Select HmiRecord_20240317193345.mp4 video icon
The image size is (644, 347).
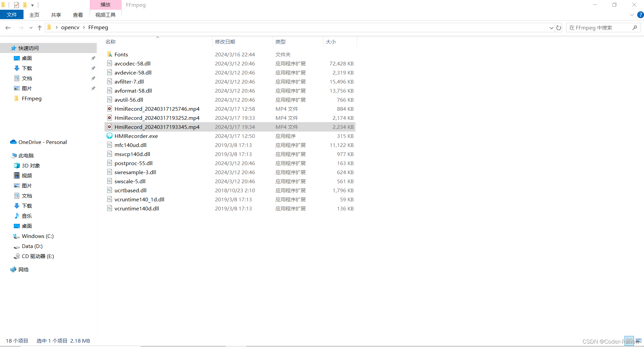point(110,127)
